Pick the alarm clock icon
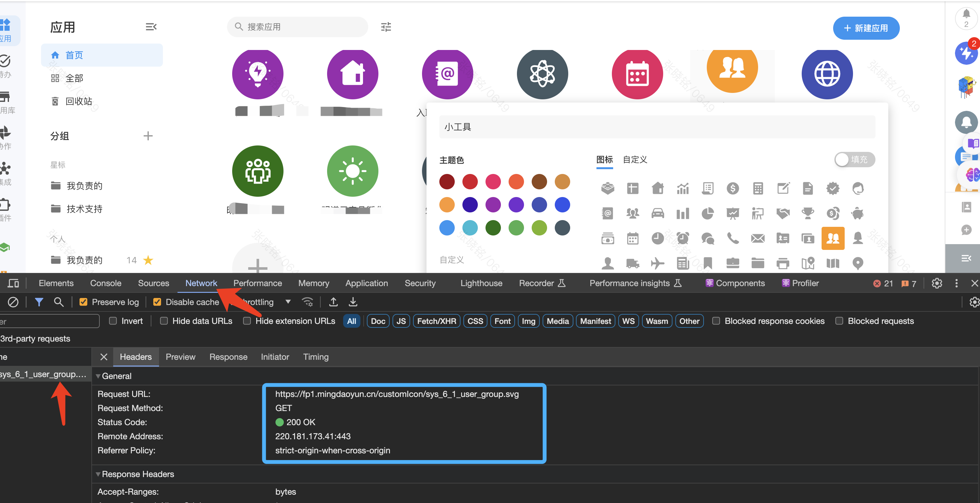The image size is (980, 503). [682, 238]
